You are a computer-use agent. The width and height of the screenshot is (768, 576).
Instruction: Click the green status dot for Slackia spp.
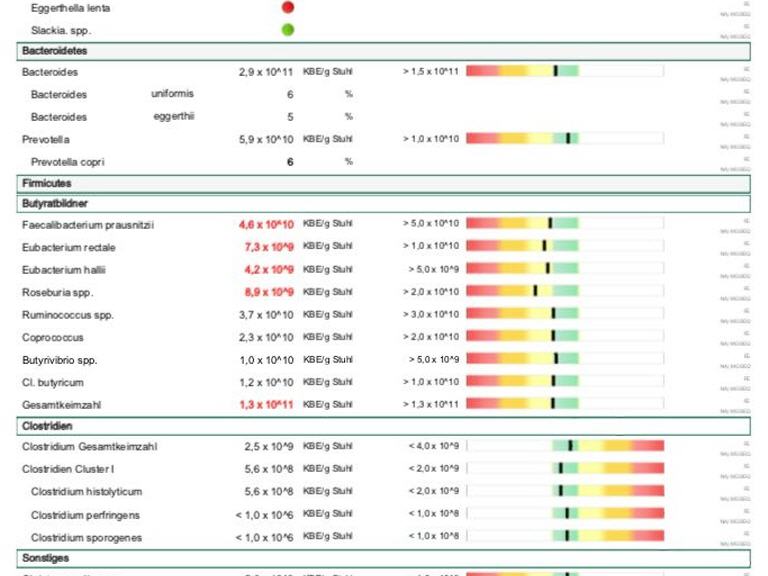[288, 30]
